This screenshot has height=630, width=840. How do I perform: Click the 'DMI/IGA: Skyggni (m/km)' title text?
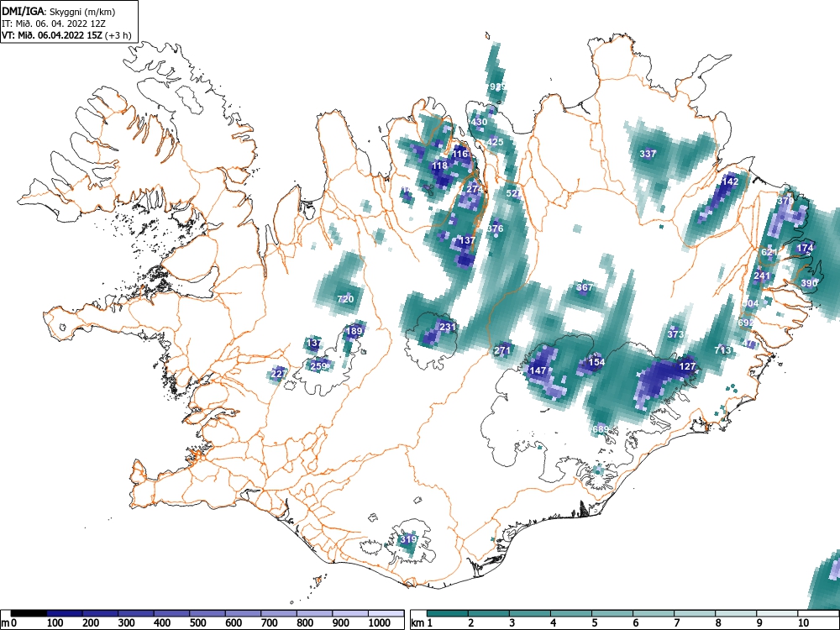(x=59, y=12)
